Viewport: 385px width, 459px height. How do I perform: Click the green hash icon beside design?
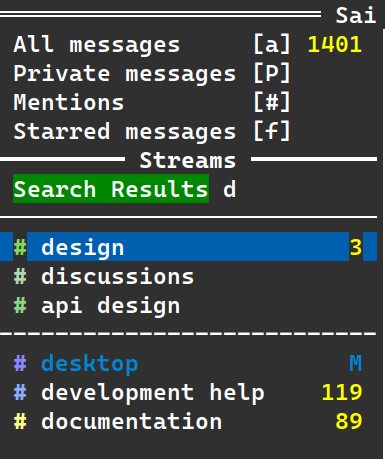[20, 247]
